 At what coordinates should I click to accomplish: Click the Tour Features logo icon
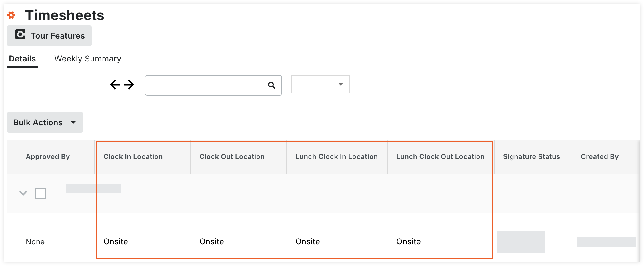[20, 35]
